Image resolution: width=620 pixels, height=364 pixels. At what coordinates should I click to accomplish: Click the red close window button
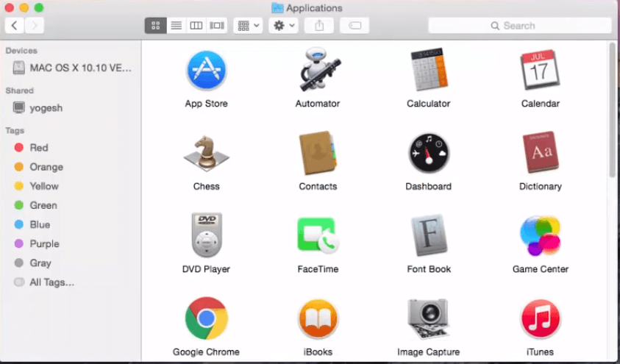point(9,7)
